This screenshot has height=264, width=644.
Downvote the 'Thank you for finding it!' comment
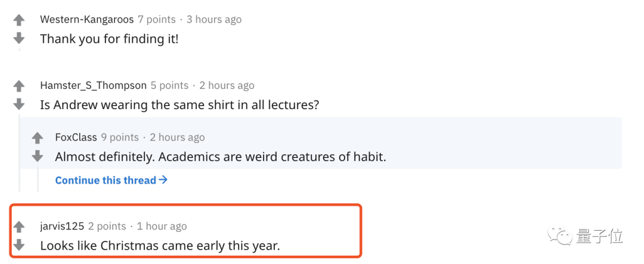19,38
